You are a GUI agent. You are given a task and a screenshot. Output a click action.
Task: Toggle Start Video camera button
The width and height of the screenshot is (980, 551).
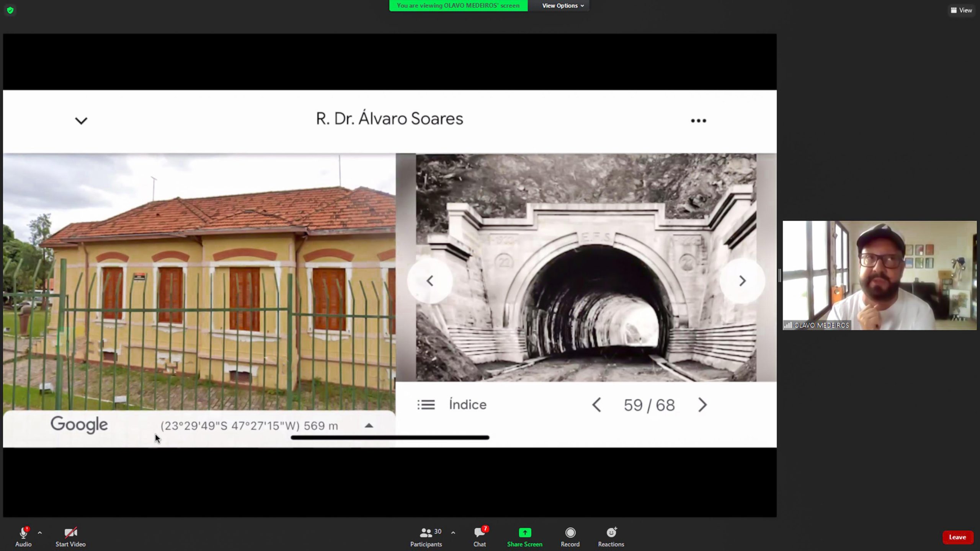pos(70,533)
